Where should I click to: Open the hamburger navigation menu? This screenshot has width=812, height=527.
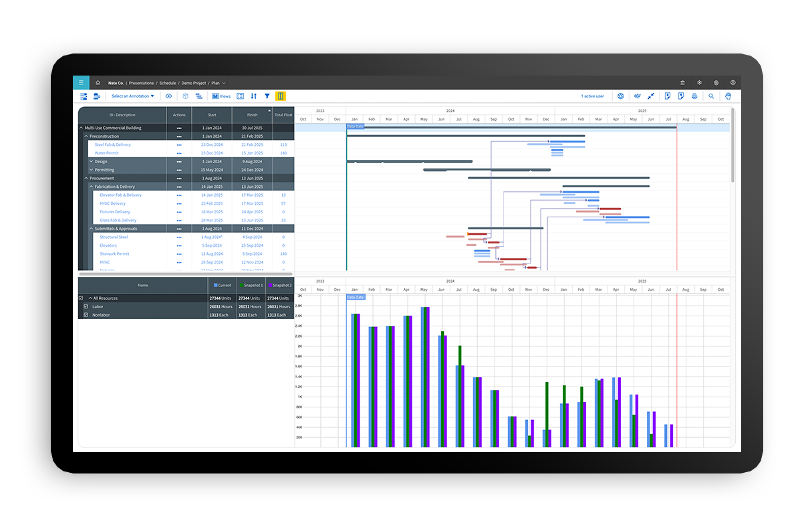pos(81,83)
